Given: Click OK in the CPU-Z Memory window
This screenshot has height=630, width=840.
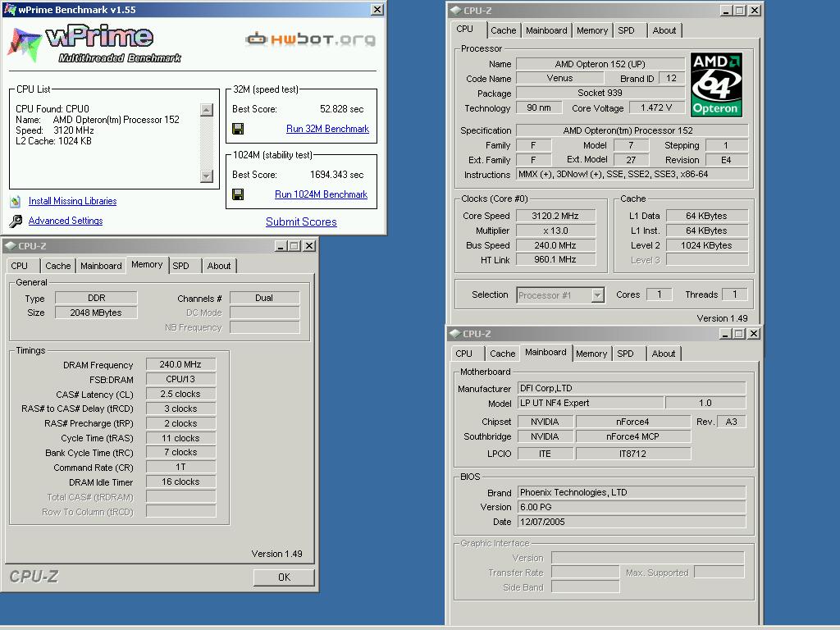Looking at the screenshot, I should pos(284,577).
